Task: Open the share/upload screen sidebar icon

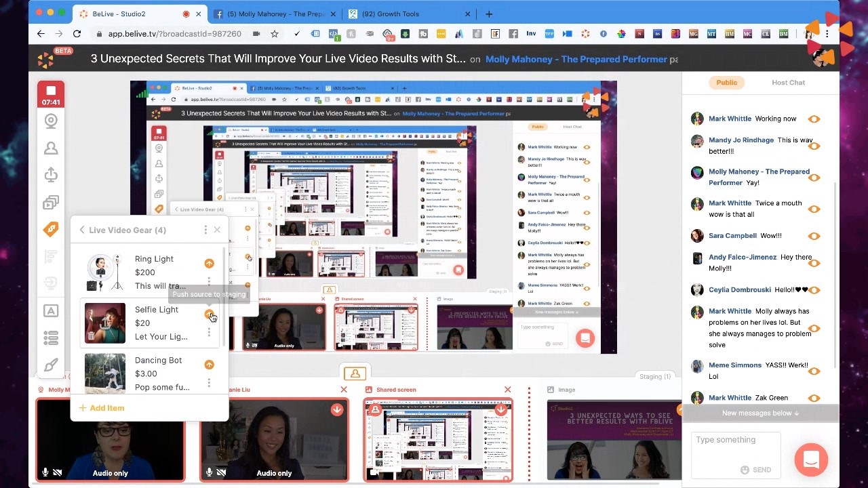Action: pos(51,175)
